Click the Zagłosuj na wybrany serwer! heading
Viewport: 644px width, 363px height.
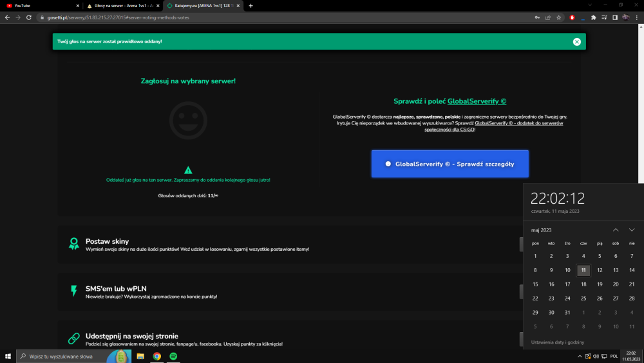coord(188,81)
